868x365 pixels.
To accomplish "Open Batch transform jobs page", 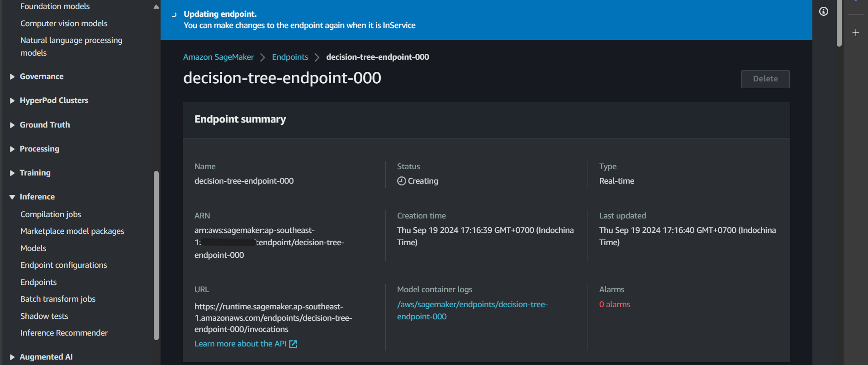I will (57, 299).
